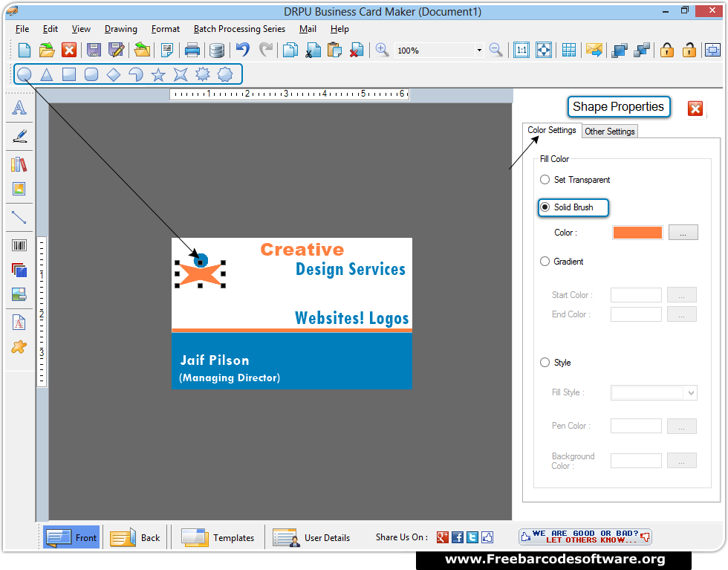728x570 pixels.
Task: Click the orange solid brush color swatch
Action: 637,233
